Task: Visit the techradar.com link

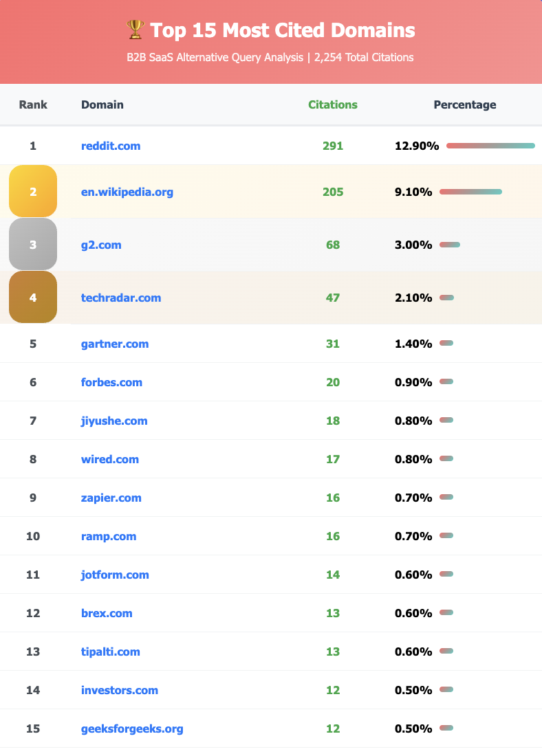Action: (x=120, y=298)
